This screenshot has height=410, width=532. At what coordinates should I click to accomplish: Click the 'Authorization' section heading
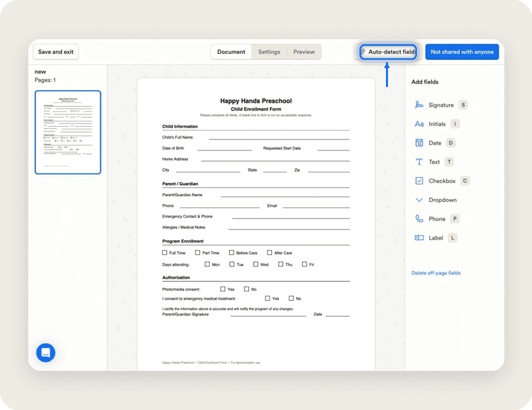pos(176,277)
